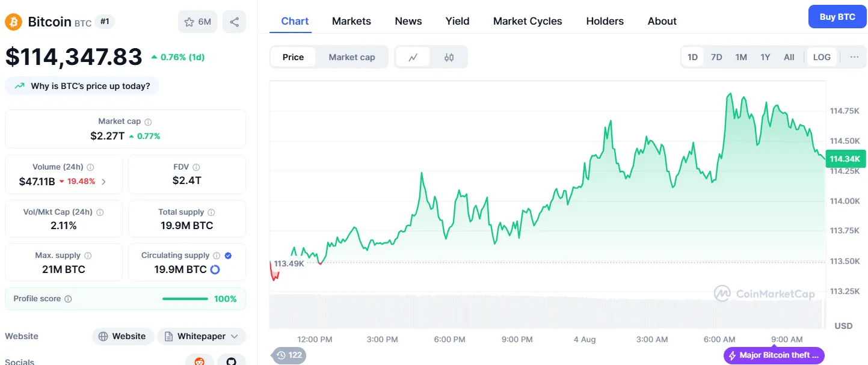This screenshot has width=868, height=365.
Task: Open the GitHub social icon
Action: coord(232,361)
